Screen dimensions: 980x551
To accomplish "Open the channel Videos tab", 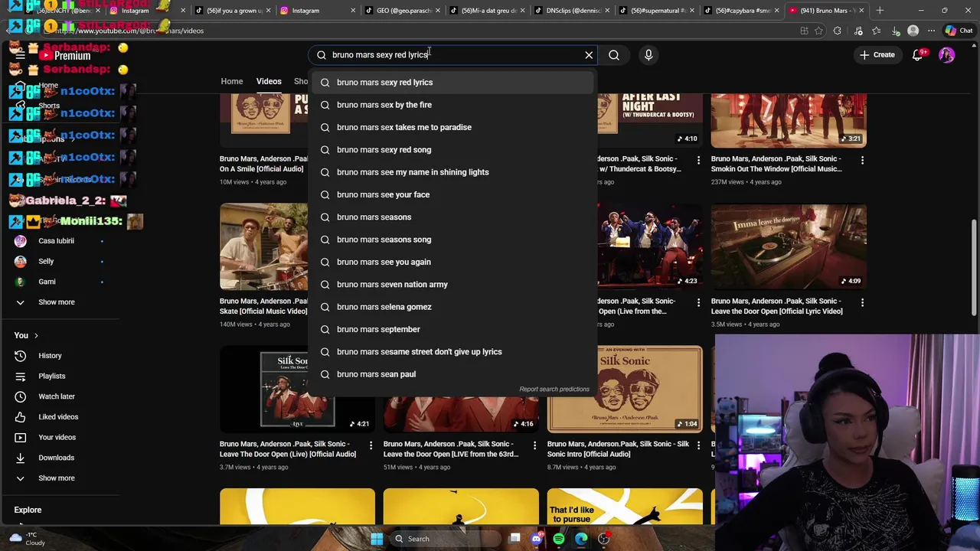I will pos(269,81).
